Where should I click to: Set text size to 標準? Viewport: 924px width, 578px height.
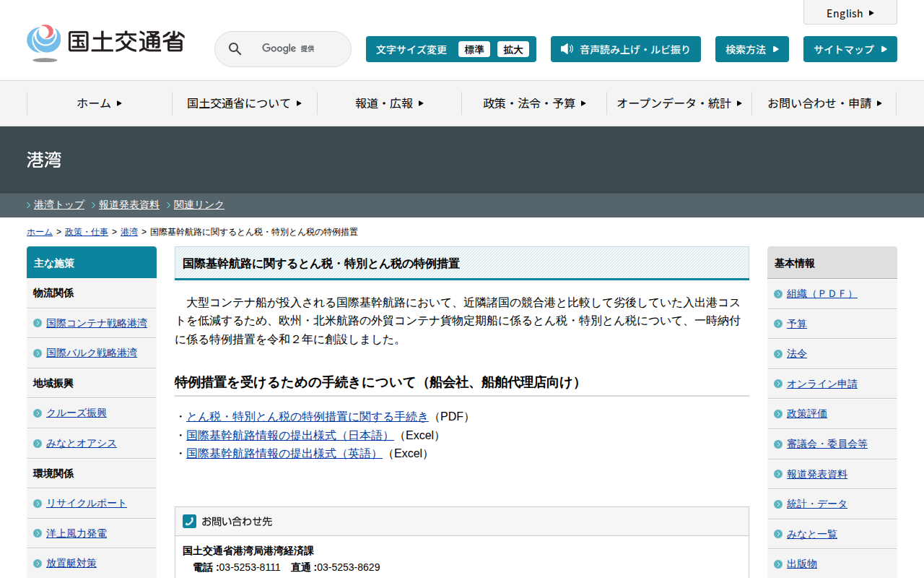pyautogui.click(x=474, y=49)
